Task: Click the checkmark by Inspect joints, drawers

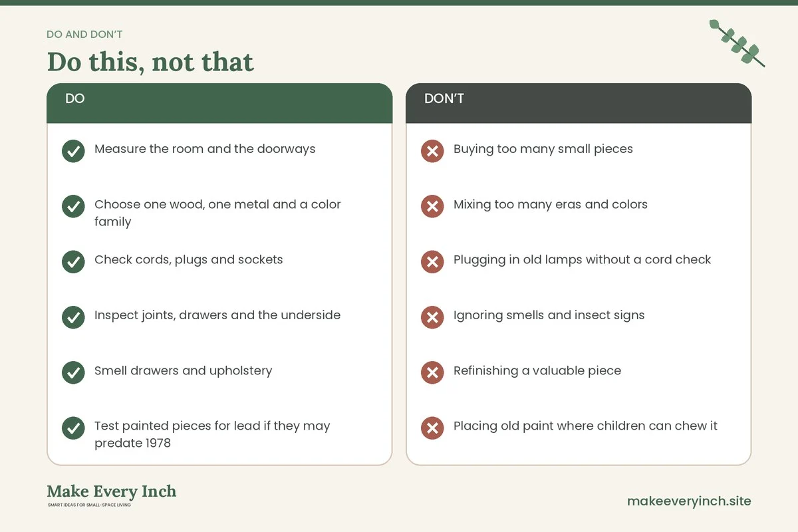Action: coord(73,317)
